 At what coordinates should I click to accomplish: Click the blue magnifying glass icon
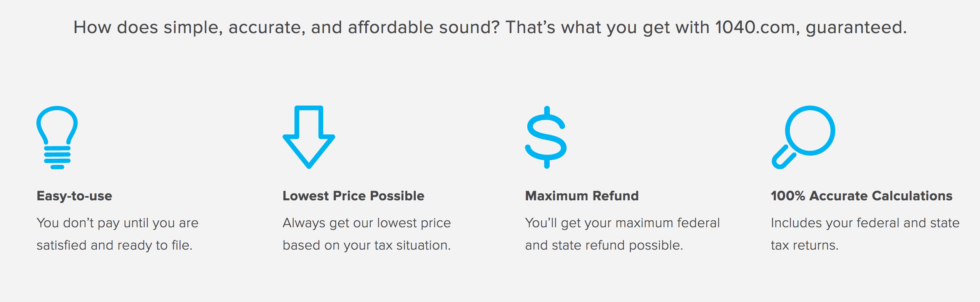click(x=803, y=138)
